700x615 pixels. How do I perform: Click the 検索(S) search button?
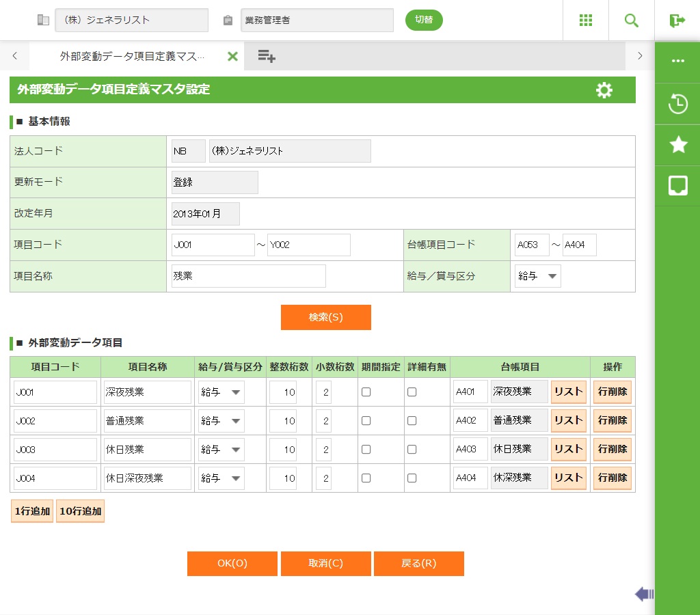[325, 317]
